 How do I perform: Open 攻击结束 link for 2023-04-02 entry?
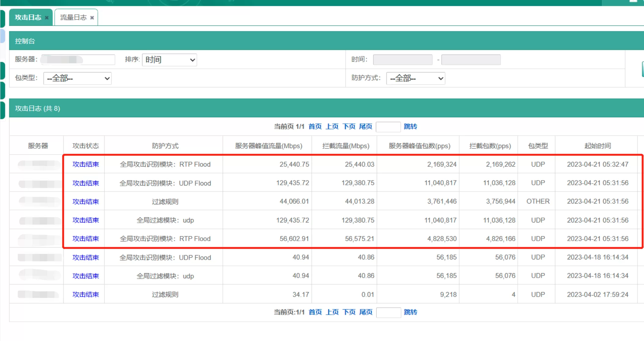click(86, 295)
